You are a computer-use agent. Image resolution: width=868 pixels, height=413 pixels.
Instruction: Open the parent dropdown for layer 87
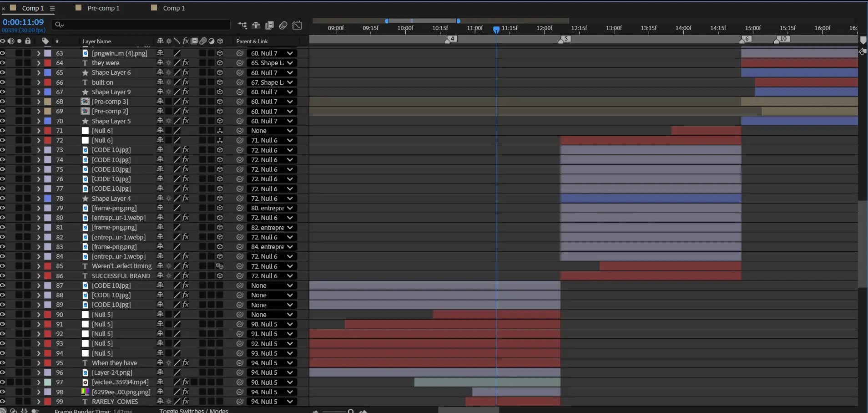tap(272, 286)
